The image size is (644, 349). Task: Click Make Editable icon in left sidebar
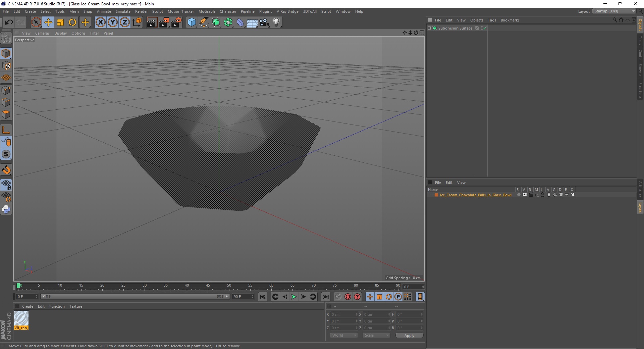pos(6,38)
